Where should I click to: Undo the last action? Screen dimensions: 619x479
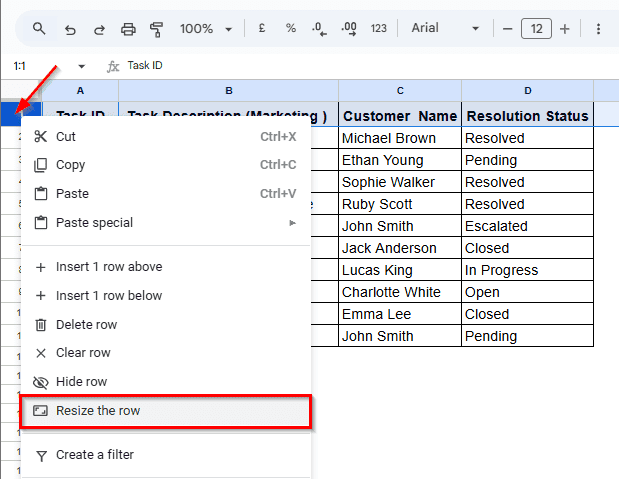pyautogui.click(x=69, y=29)
